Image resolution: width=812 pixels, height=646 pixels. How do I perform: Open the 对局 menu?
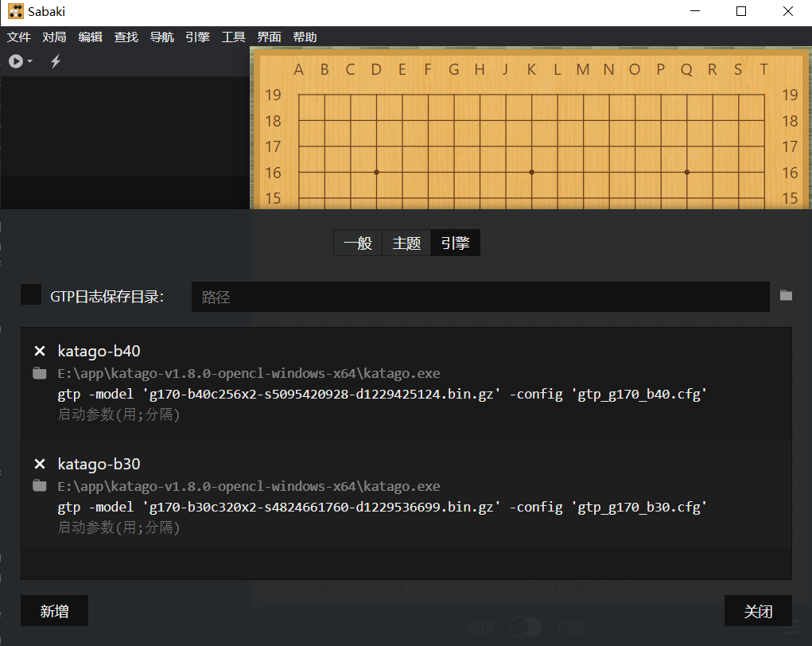pyautogui.click(x=54, y=37)
